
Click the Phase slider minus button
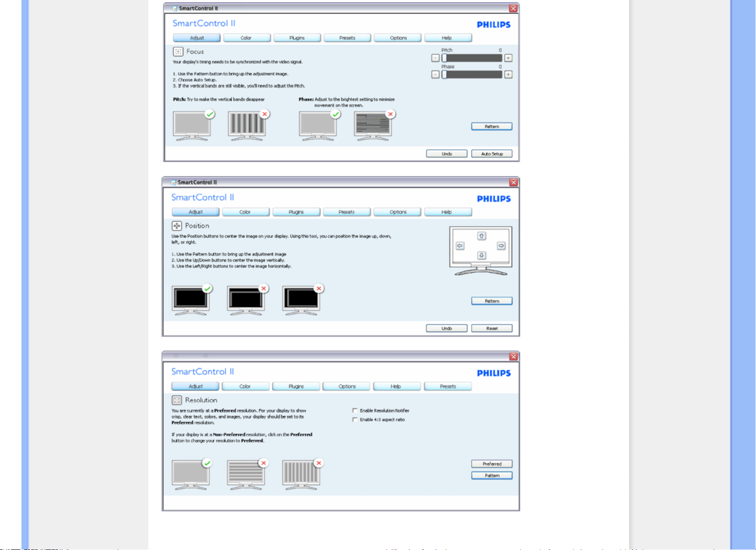tap(435, 75)
